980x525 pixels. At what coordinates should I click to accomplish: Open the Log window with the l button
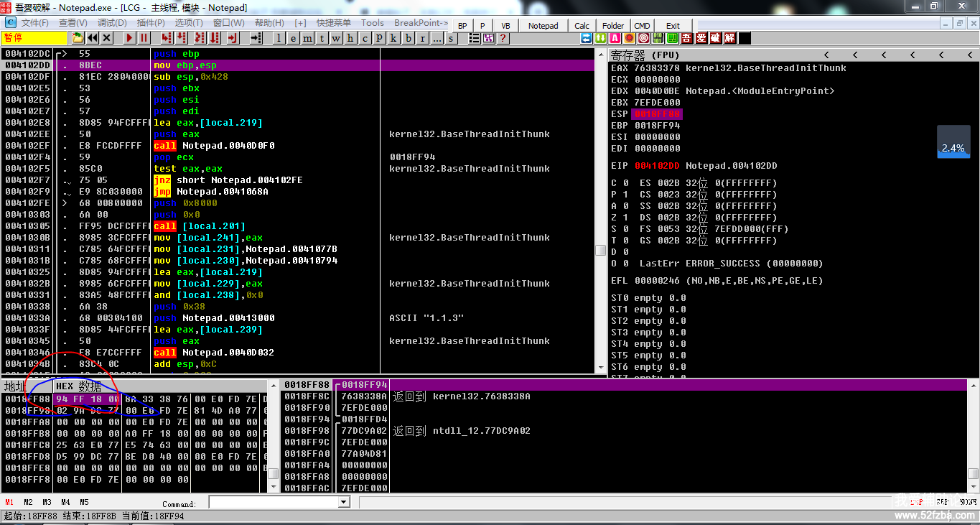point(279,38)
